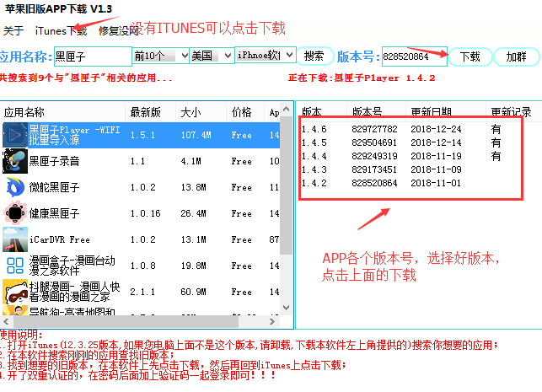
Task: Select the 微舵黑匣子 row
Action: pyautogui.click(x=141, y=187)
